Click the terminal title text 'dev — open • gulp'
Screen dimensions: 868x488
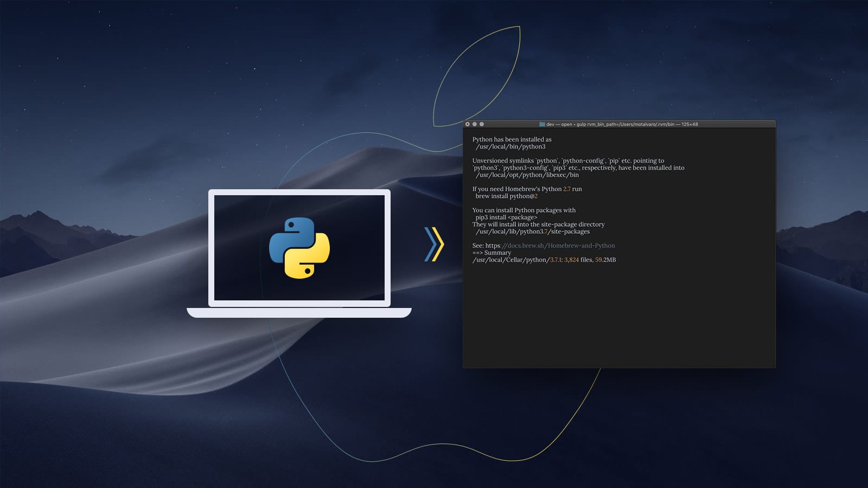566,124
